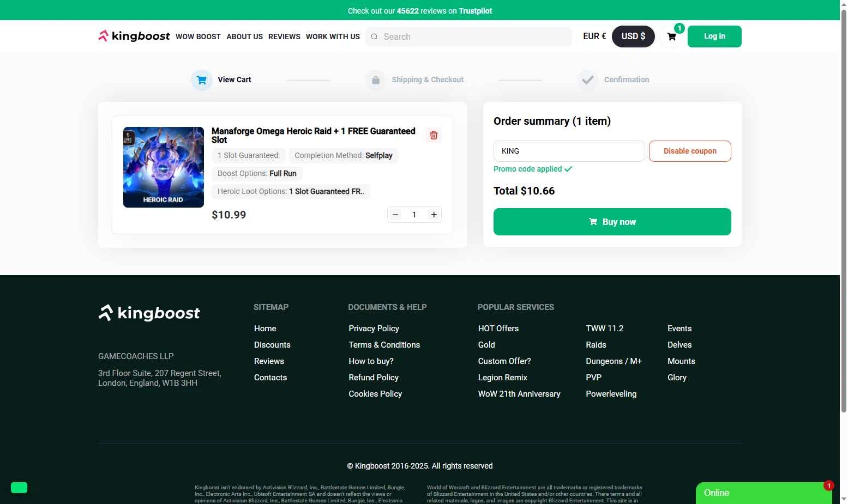The height and width of the screenshot is (504, 848).
Task: Click the search magnifier icon
Action: [x=374, y=37]
